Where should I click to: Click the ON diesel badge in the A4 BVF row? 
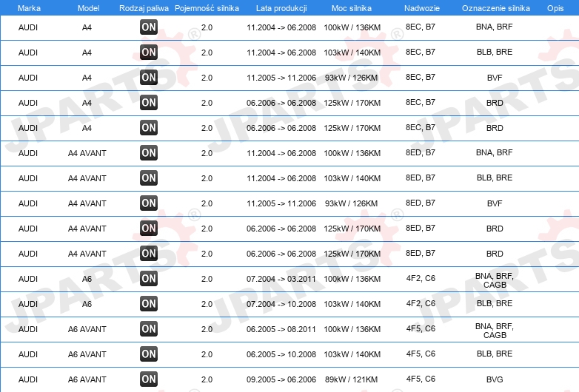click(149, 78)
